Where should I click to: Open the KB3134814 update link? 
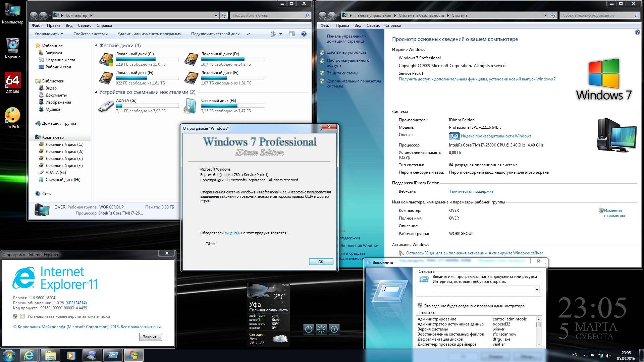pyautogui.click(x=76, y=303)
